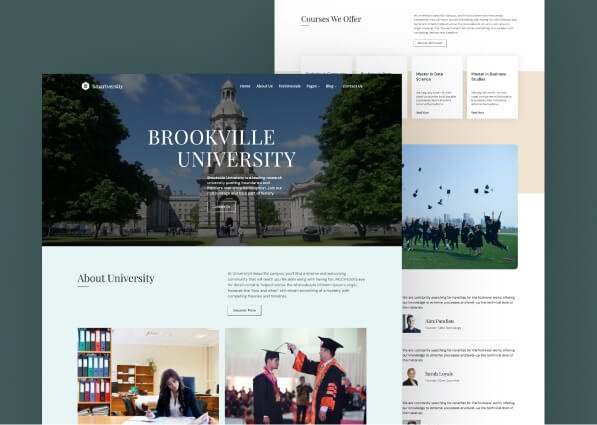Image resolution: width=597 pixels, height=425 pixels.
Task: Click Discover More under About University
Action: click(x=244, y=310)
